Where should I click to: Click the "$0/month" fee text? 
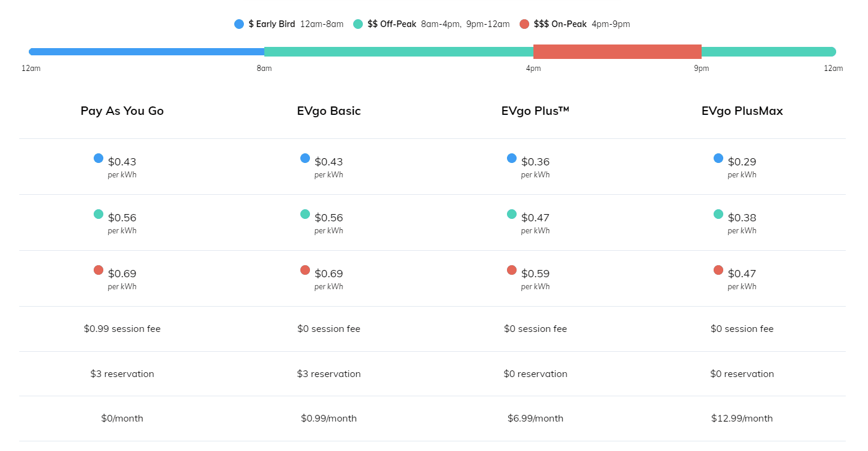[x=123, y=419]
